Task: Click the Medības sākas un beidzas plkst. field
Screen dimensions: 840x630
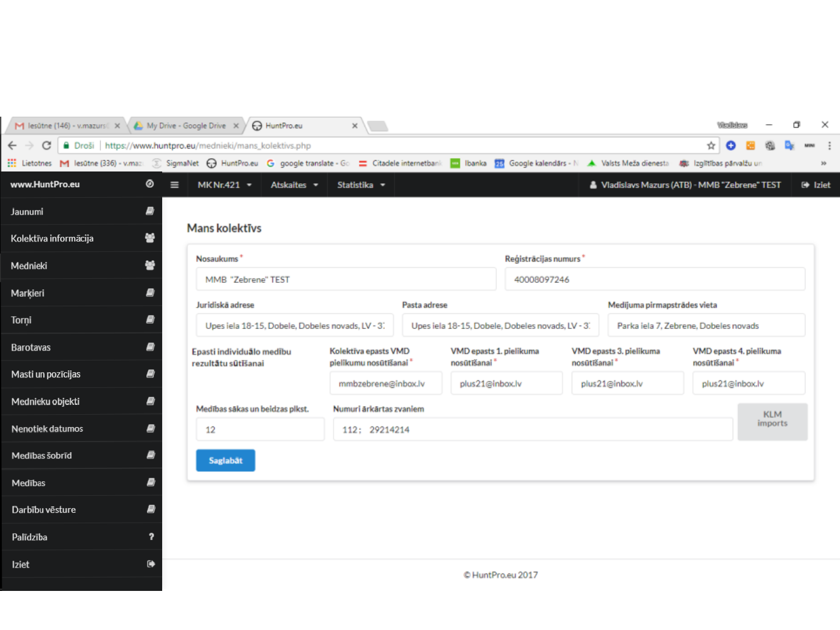Action: (260, 429)
